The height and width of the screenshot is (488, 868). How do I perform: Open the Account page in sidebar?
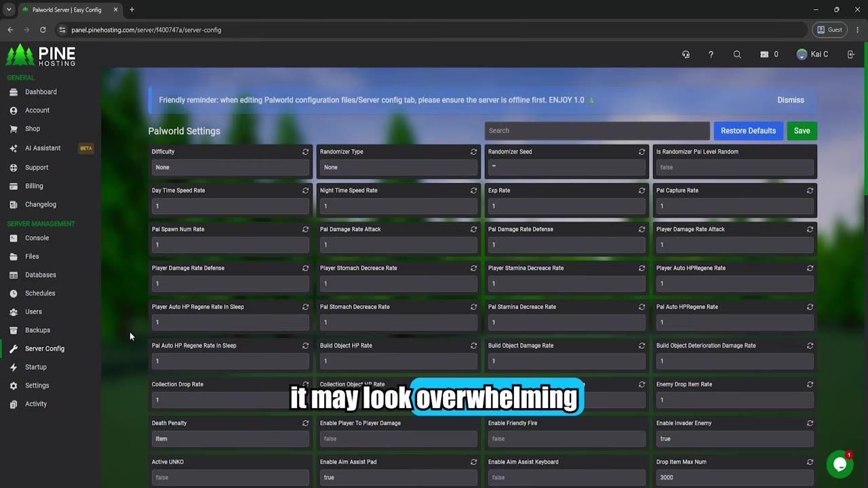point(37,110)
